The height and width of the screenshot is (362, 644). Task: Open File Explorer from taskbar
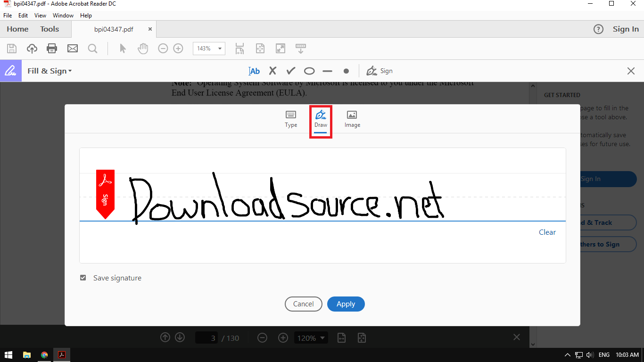pos(27,355)
